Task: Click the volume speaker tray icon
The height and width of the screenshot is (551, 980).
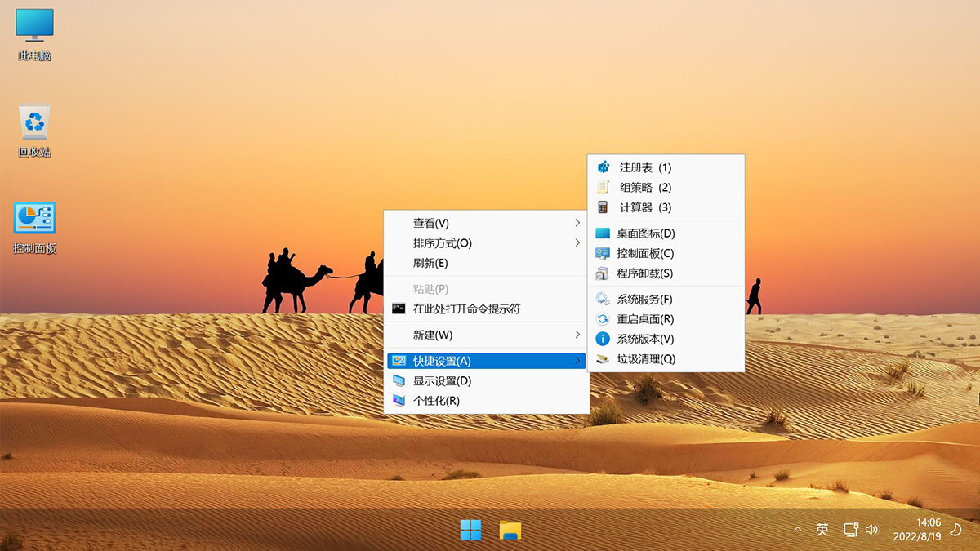Action: [x=871, y=530]
